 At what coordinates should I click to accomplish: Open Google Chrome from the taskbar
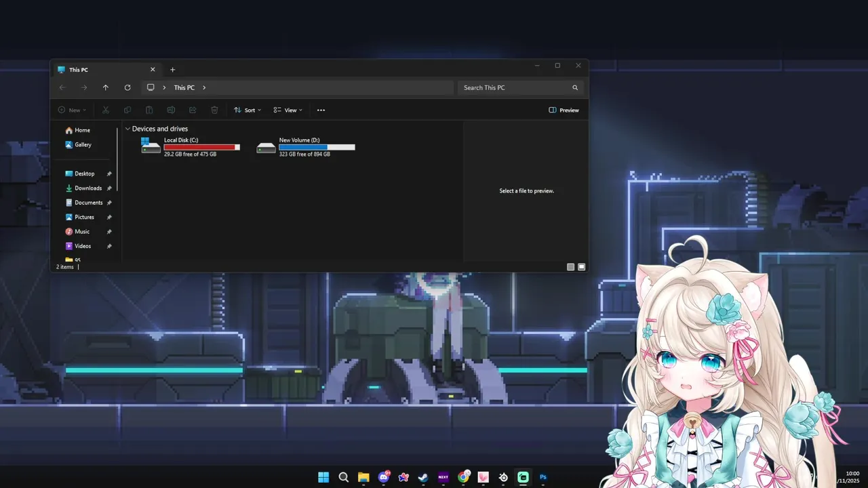point(463,476)
